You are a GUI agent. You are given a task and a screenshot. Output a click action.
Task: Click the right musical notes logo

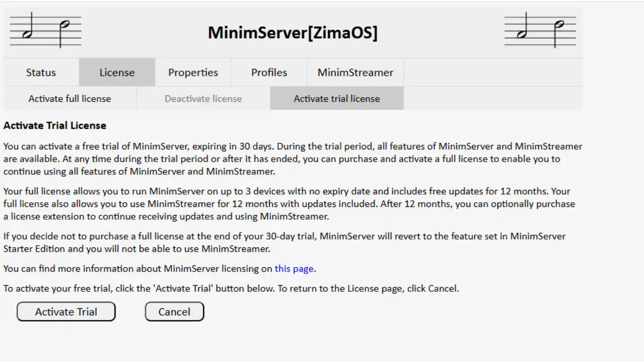(540, 31)
